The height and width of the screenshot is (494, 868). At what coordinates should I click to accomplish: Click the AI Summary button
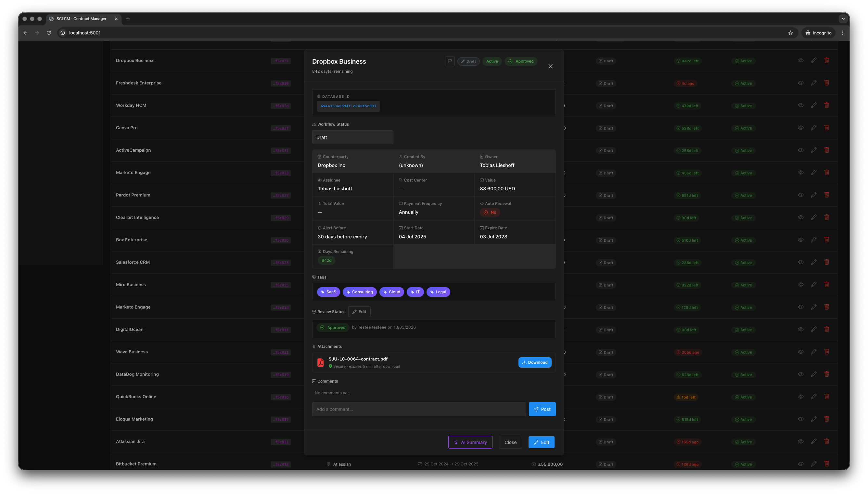tap(470, 442)
